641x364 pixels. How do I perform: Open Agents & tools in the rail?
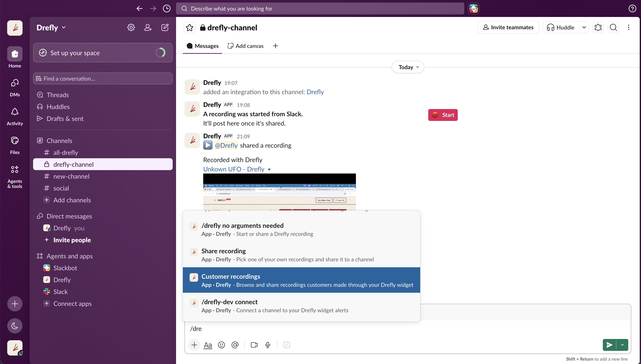[x=15, y=176]
